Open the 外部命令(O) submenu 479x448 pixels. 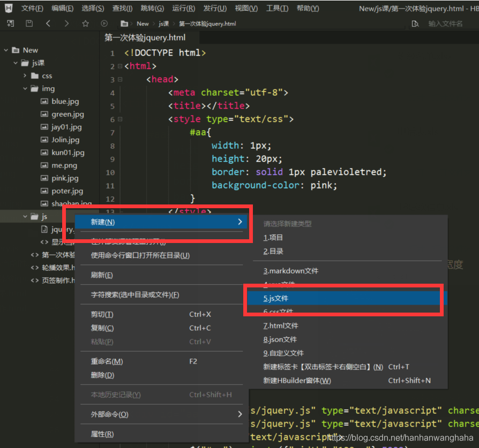click(x=162, y=414)
